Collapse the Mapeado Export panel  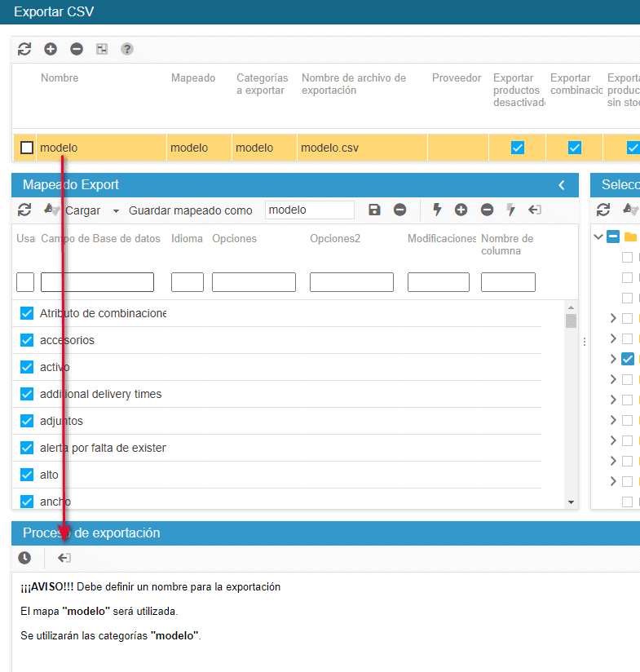pos(562,185)
